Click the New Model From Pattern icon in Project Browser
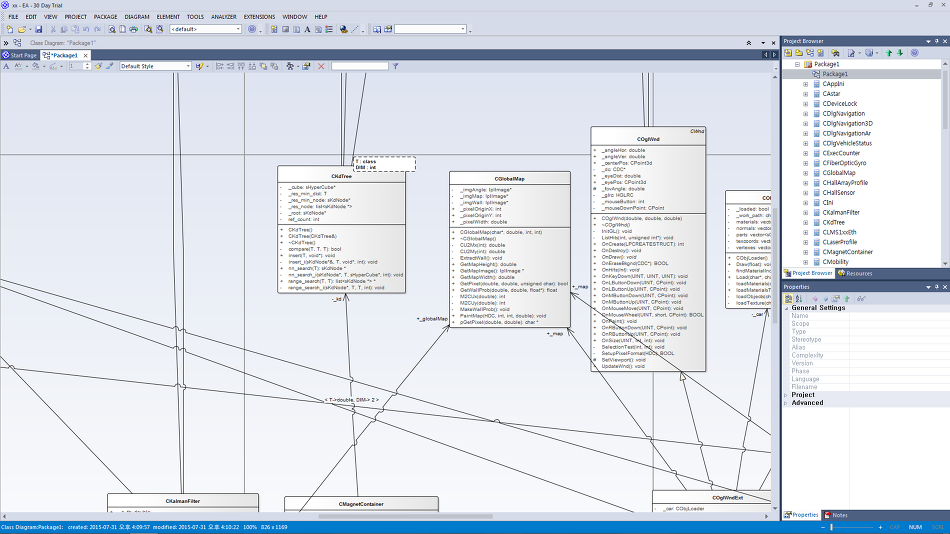Image resolution: width=950 pixels, height=534 pixels. [788, 53]
